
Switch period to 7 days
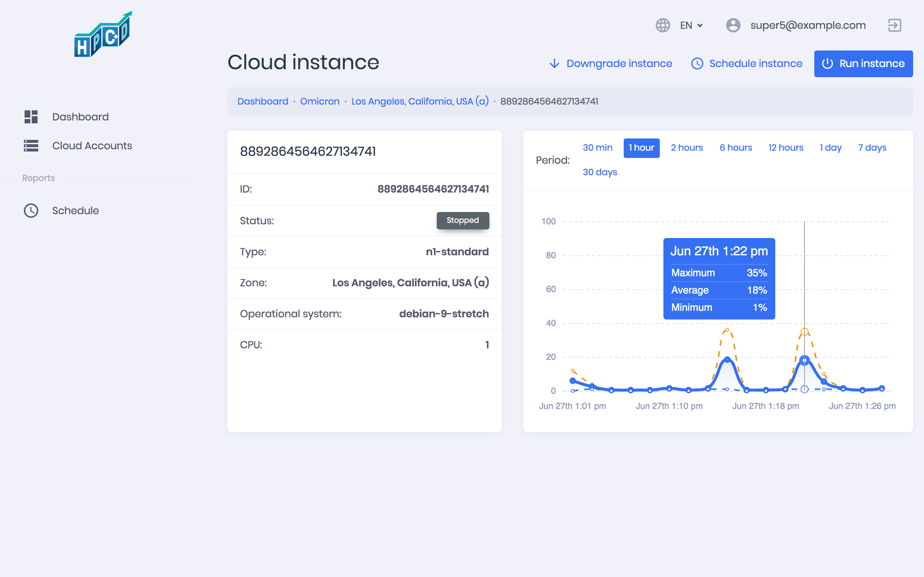[x=872, y=148]
